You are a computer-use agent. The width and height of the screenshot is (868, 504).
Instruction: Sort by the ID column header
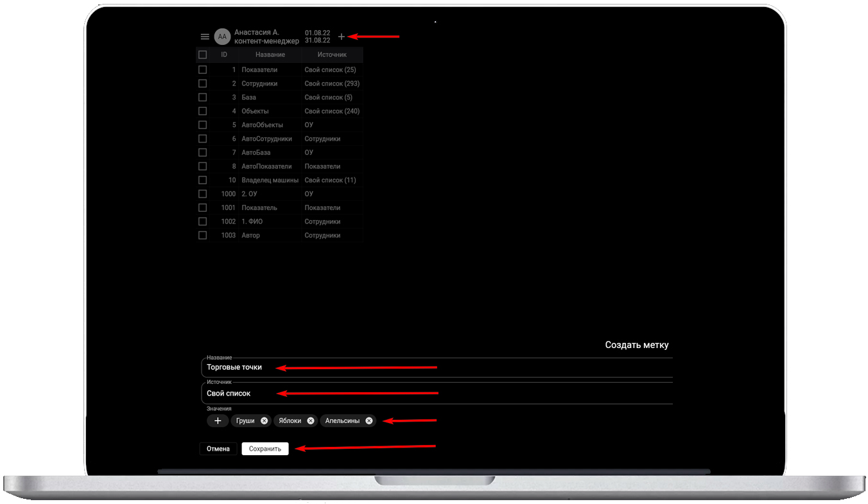click(224, 55)
